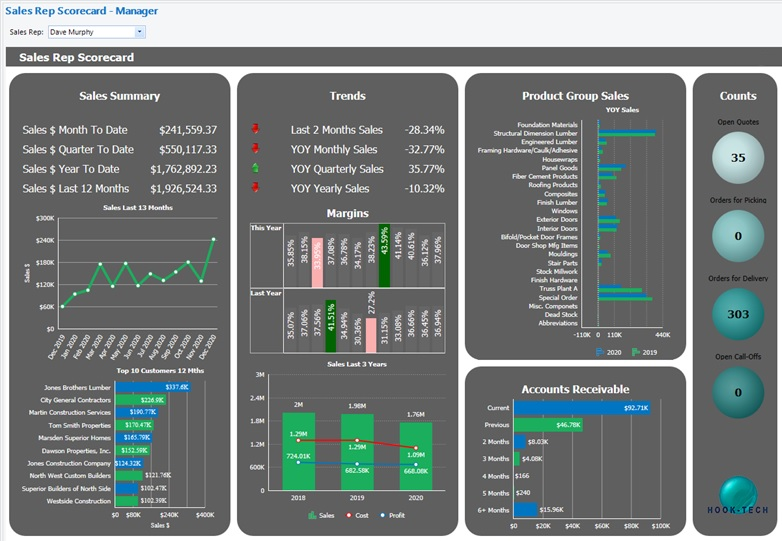Viewport: 782px width, 541px height.
Task: Click the Dec 2020 point on sales line
Action: point(214,239)
